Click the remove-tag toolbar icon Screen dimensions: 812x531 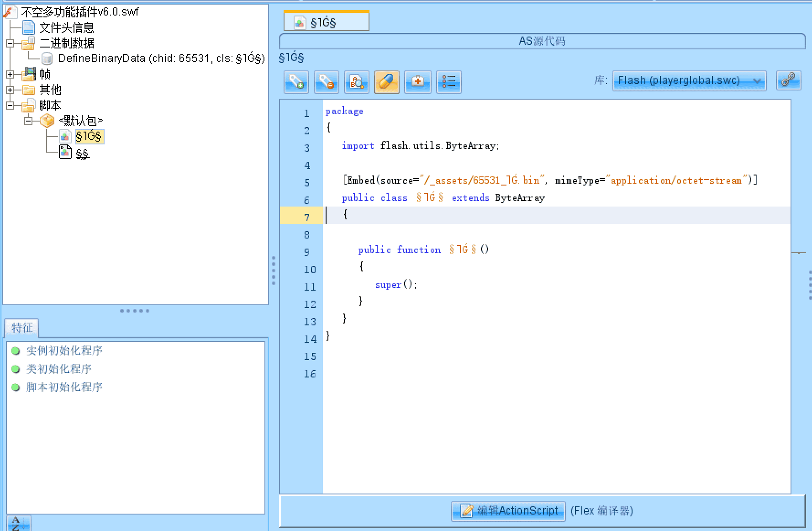pyautogui.click(x=327, y=82)
